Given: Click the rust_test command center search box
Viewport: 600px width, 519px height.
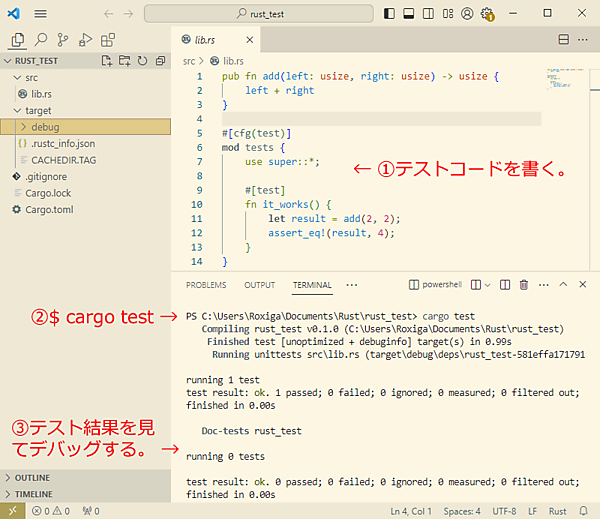Looking at the screenshot, I should (x=258, y=14).
